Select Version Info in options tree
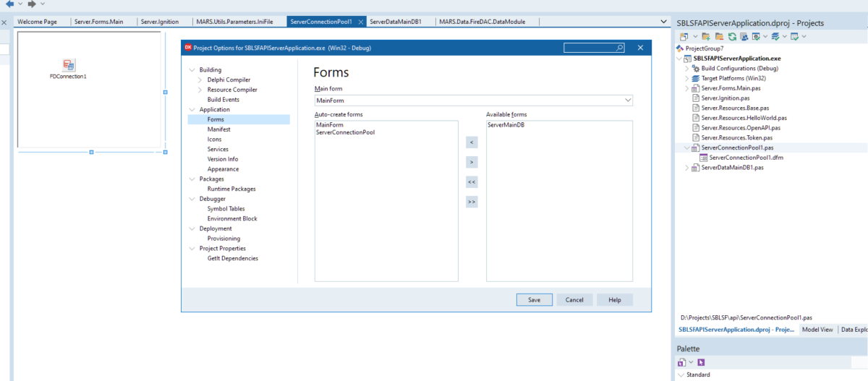Screen dimensions: 868x381 223,159
